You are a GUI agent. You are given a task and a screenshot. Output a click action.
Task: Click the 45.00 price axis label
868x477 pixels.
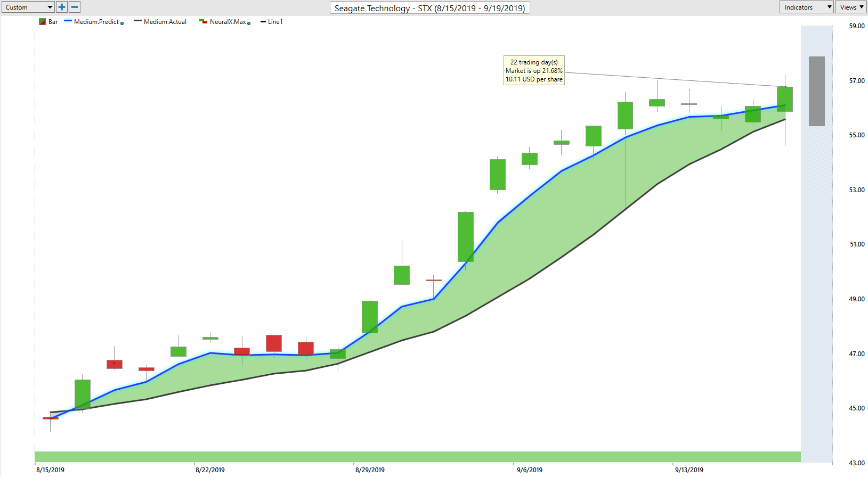pyautogui.click(x=857, y=408)
